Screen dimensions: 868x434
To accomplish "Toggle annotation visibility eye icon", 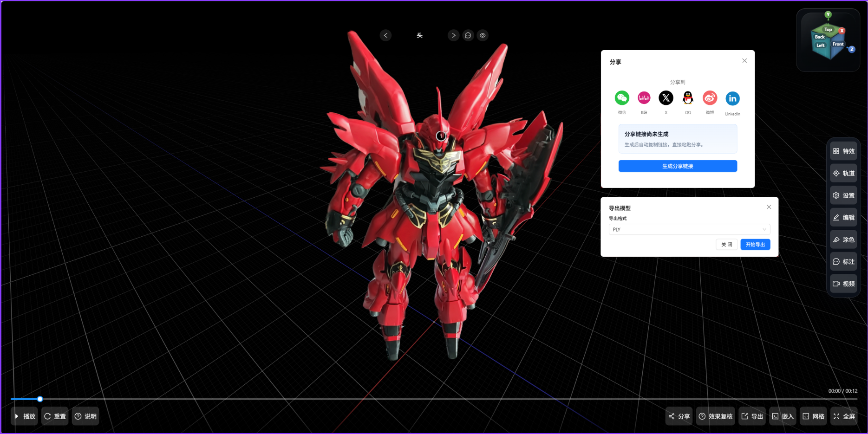I will tap(483, 35).
